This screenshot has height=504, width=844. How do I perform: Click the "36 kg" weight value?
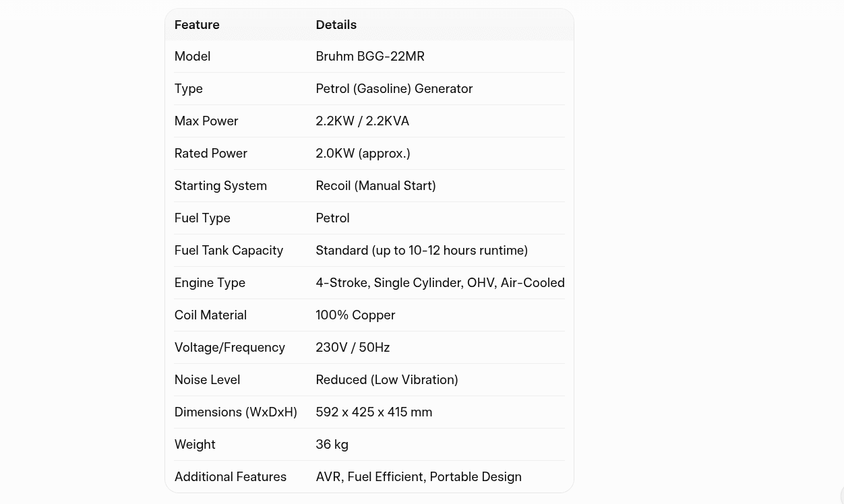[x=332, y=445]
